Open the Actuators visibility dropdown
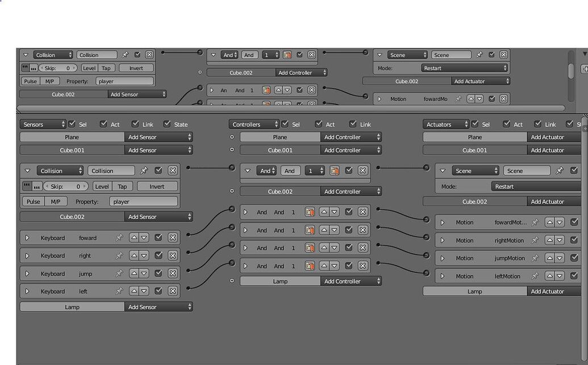Viewport: 588px width, 365px height. click(446, 124)
